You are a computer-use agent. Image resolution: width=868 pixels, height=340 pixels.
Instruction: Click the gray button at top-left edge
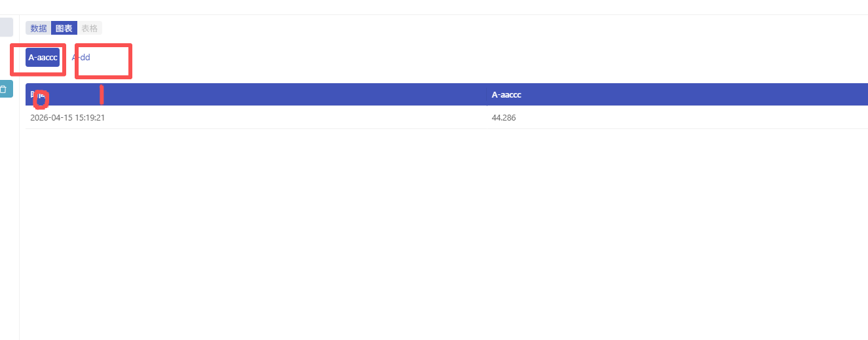pyautogui.click(x=5, y=28)
